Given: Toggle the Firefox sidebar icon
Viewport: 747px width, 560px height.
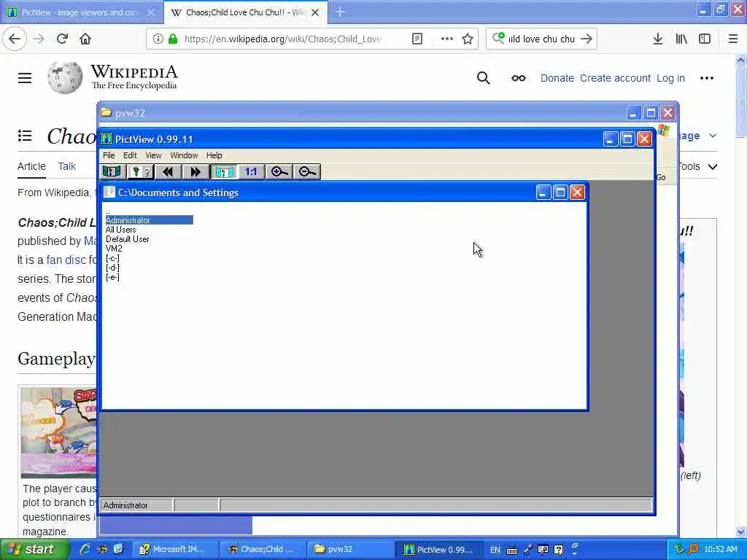Looking at the screenshot, I should pyautogui.click(x=705, y=39).
